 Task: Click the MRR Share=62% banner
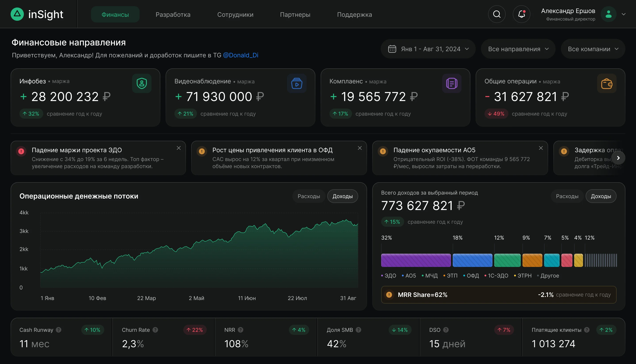click(x=499, y=295)
